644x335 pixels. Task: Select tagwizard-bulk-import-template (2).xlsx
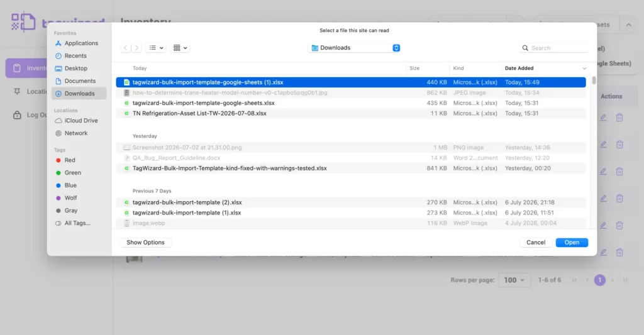click(x=351, y=202)
